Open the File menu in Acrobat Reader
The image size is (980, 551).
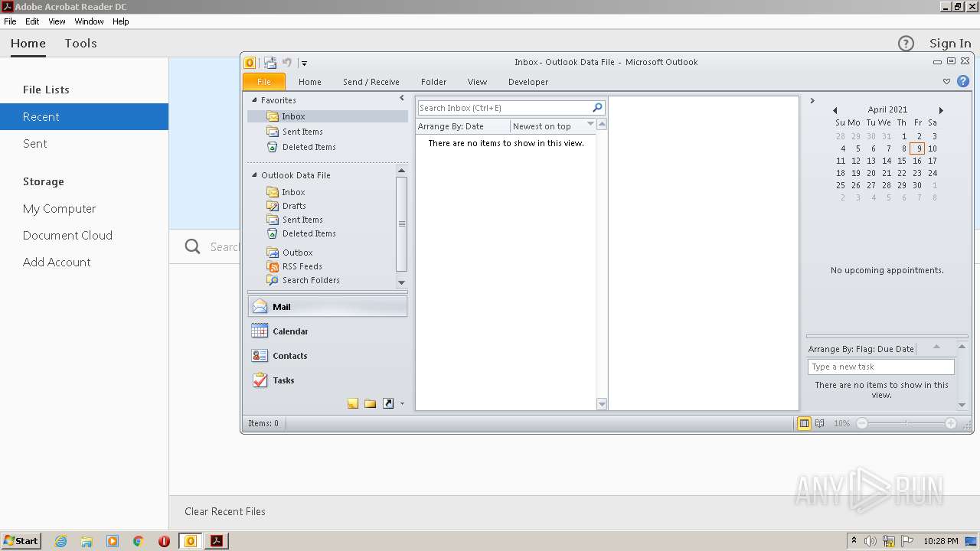[10, 21]
